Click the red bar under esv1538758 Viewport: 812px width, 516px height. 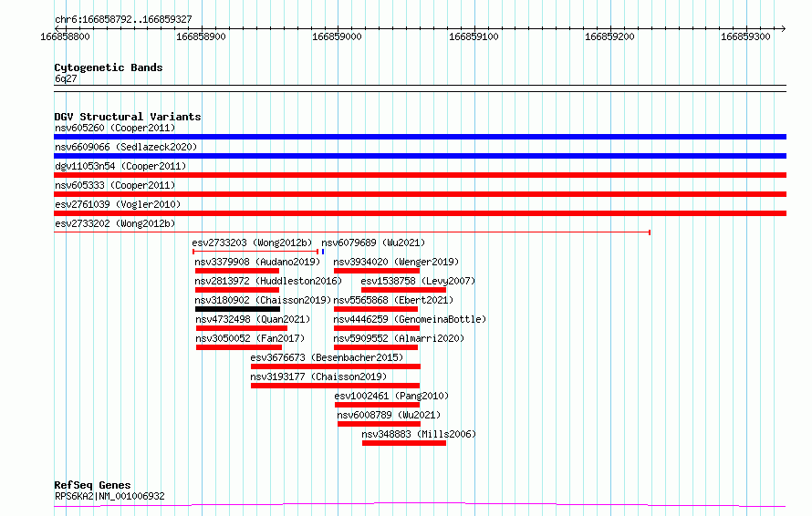(x=404, y=290)
